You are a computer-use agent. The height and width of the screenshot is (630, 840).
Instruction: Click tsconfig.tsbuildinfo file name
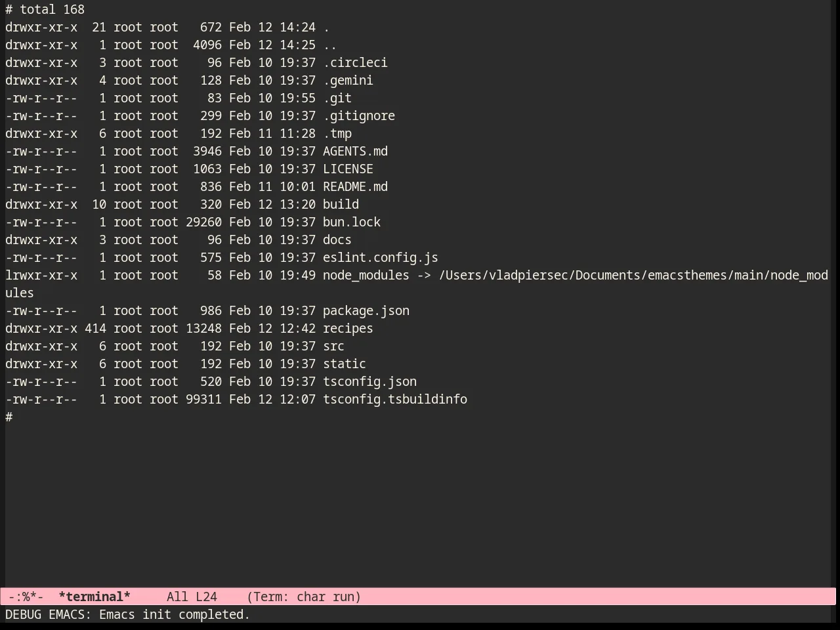[x=395, y=399]
